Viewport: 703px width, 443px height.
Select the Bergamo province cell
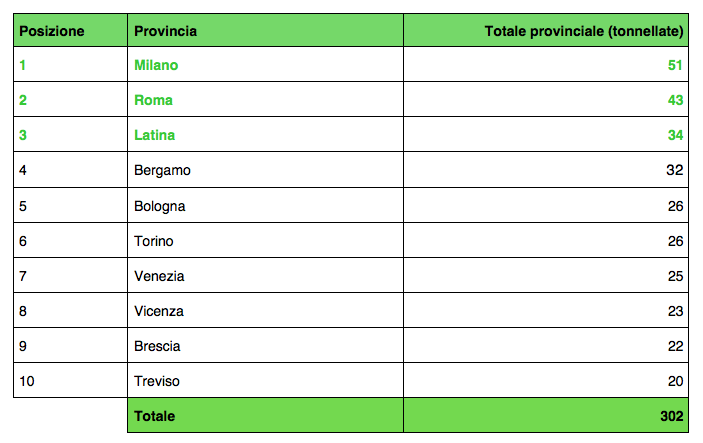(265, 170)
